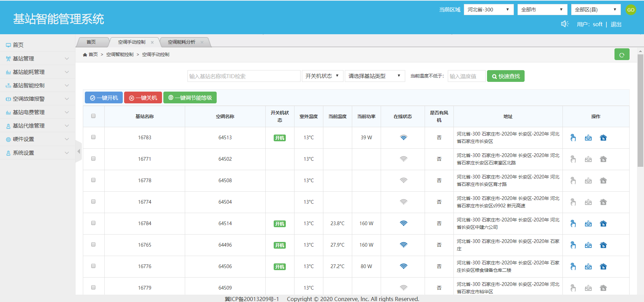Click the online wifi icon for station 16765
The height and width of the screenshot is (302, 644).
click(404, 245)
